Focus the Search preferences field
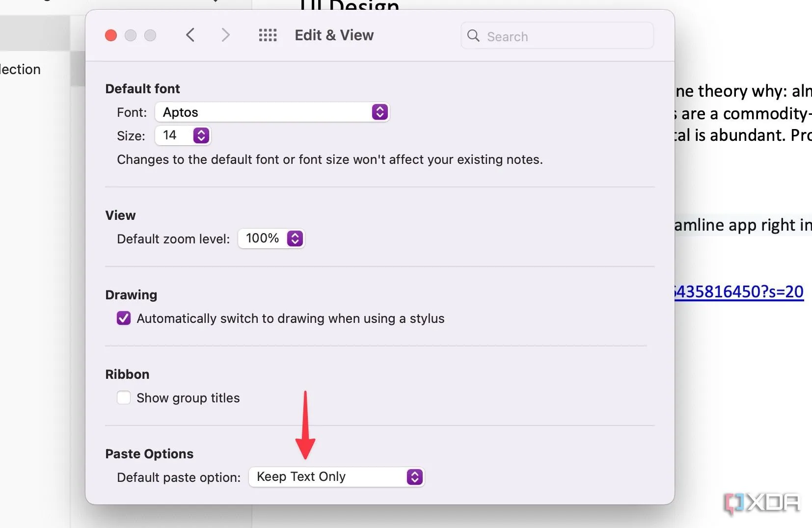Viewport: 812px width, 528px height. coord(557,36)
